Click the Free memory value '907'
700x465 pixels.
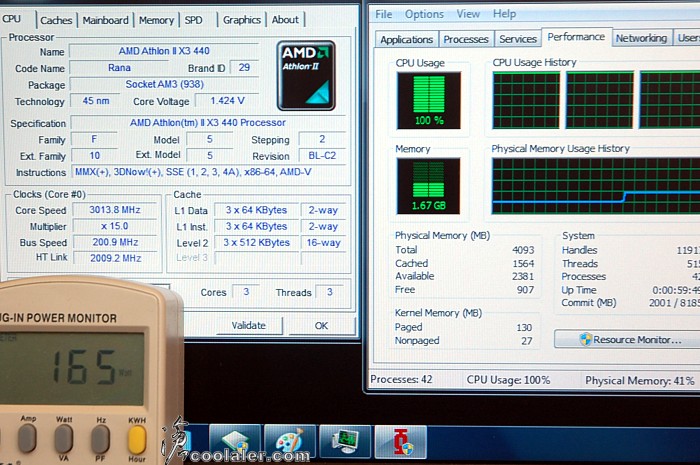tap(525, 290)
